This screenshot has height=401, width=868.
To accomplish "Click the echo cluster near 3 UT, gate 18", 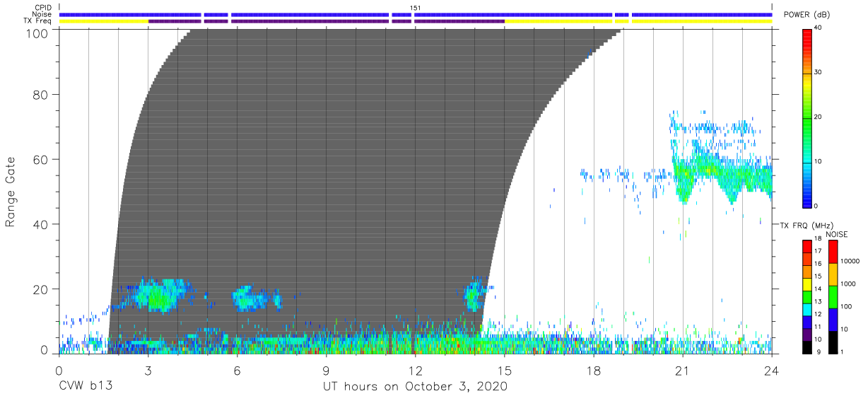I will [x=157, y=296].
